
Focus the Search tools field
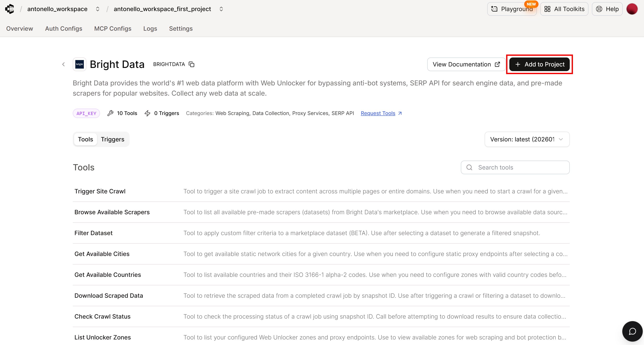(x=515, y=167)
